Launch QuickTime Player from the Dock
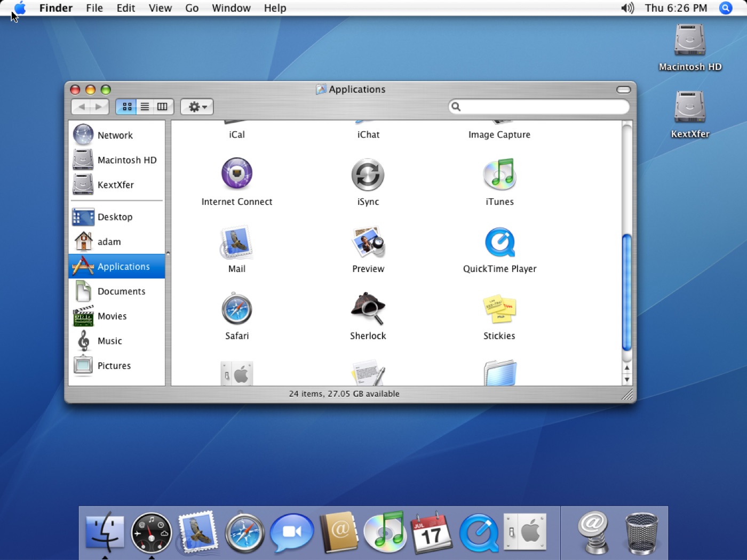 coord(479,533)
